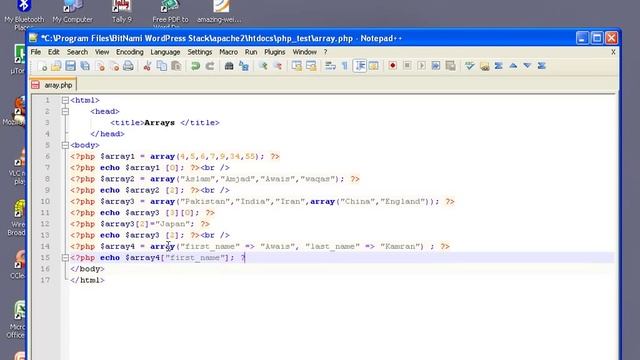Viewport: 640px width, 360px height.
Task: Paste clipboard using the Paste icon
Action: click(176, 66)
